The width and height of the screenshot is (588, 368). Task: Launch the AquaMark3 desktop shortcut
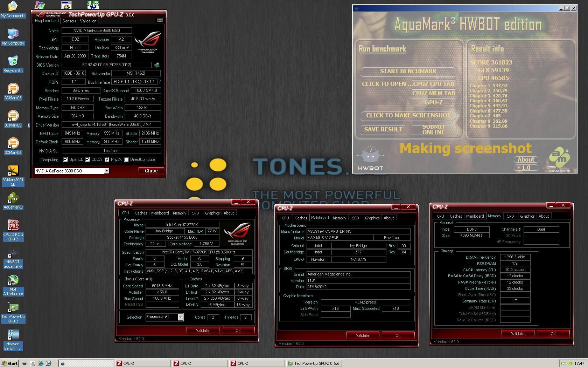13,201
